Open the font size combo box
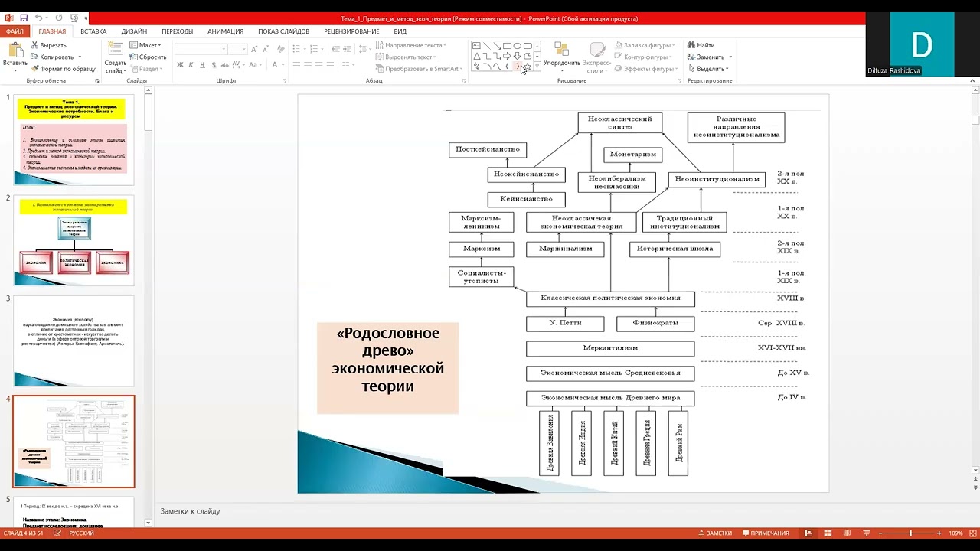Image resolution: width=980 pixels, height=551 pixels. coord(239,49)
